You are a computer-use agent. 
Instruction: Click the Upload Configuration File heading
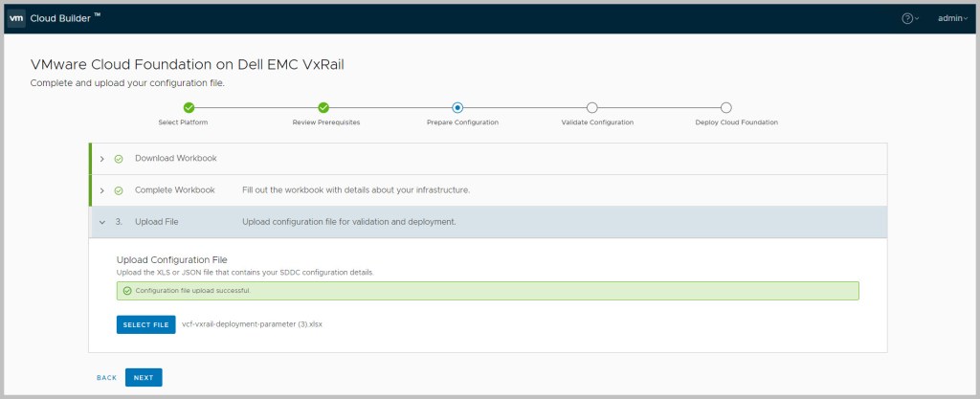(172, 259)
